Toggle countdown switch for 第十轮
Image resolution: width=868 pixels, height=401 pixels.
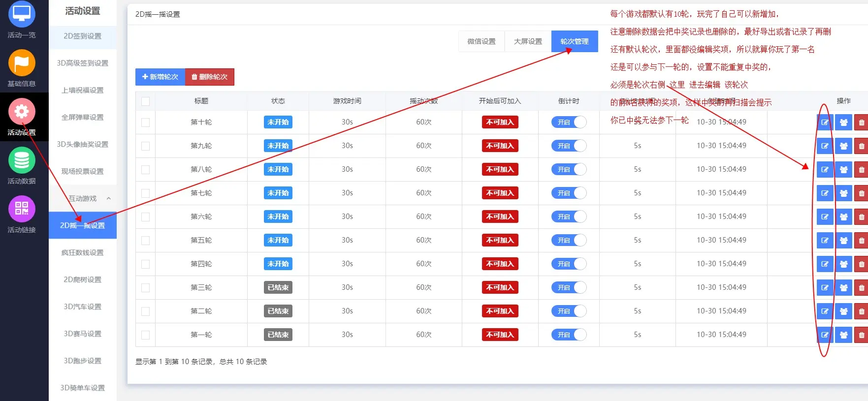click(x=569, y=123)
